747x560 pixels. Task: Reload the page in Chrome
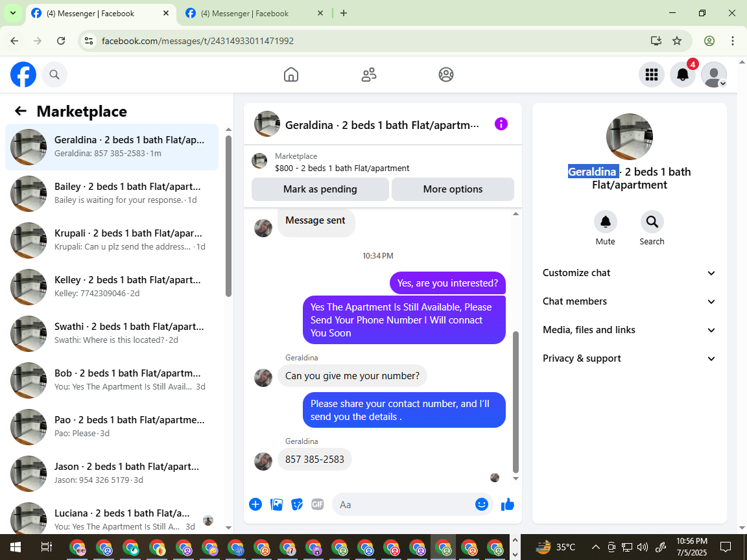pos(61,41)
